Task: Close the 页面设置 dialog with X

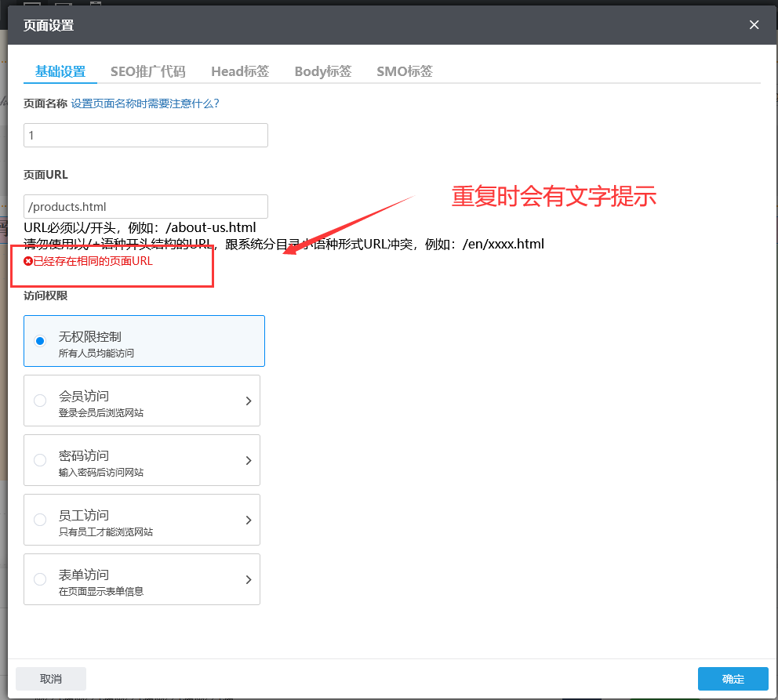Action: pos(754,25)
